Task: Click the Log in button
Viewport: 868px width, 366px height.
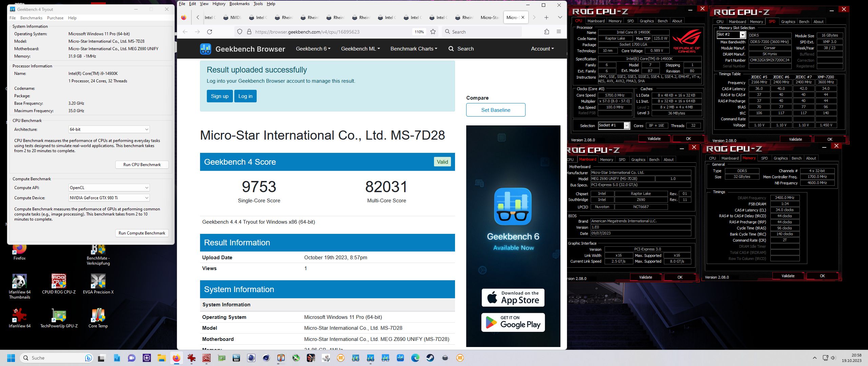Action: pyautogui.click(x=245, y=96)
